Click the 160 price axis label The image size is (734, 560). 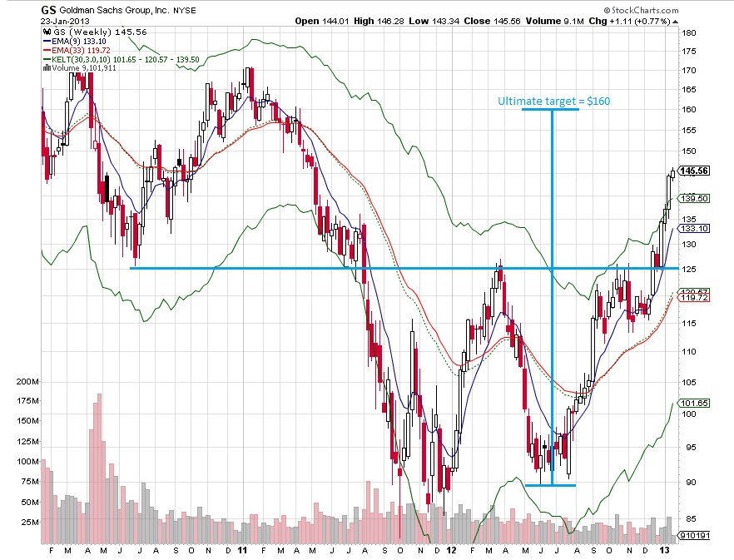(x=688, y=110)
